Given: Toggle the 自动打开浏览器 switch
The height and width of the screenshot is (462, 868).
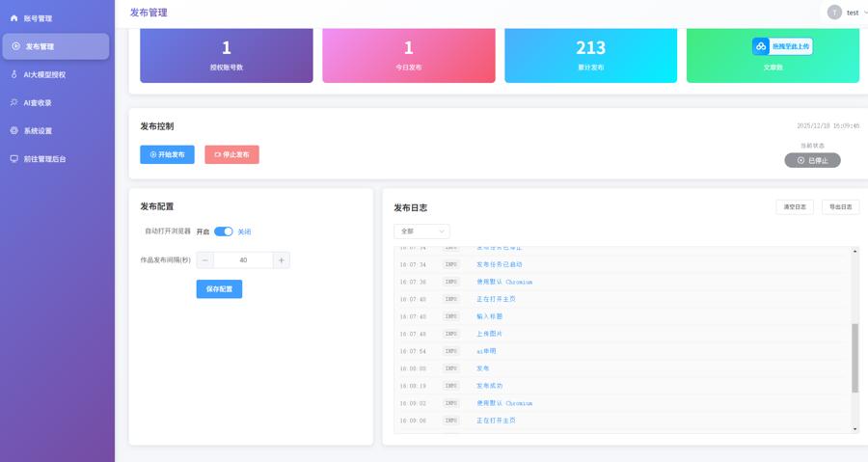Looking at the screenshot, I should (223, 231).
